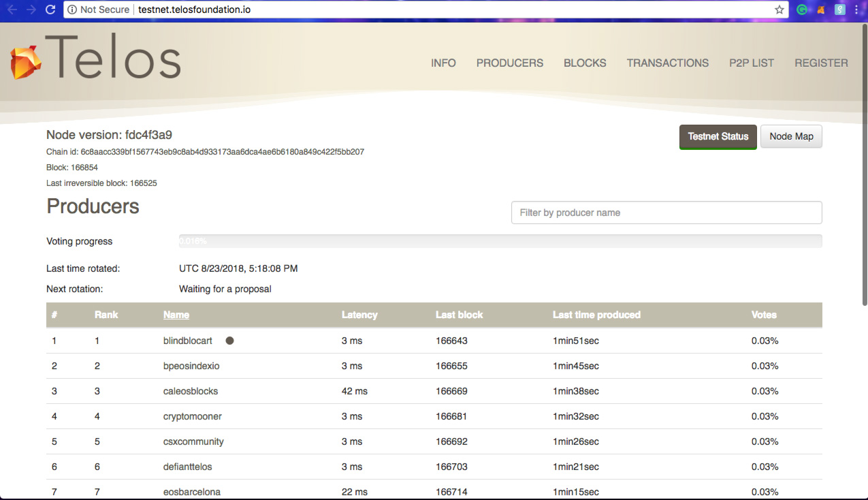Click the votes percentage for blindblocart
Screen dimensions: 868x500
pyautogui.click(x=765, y=341)
